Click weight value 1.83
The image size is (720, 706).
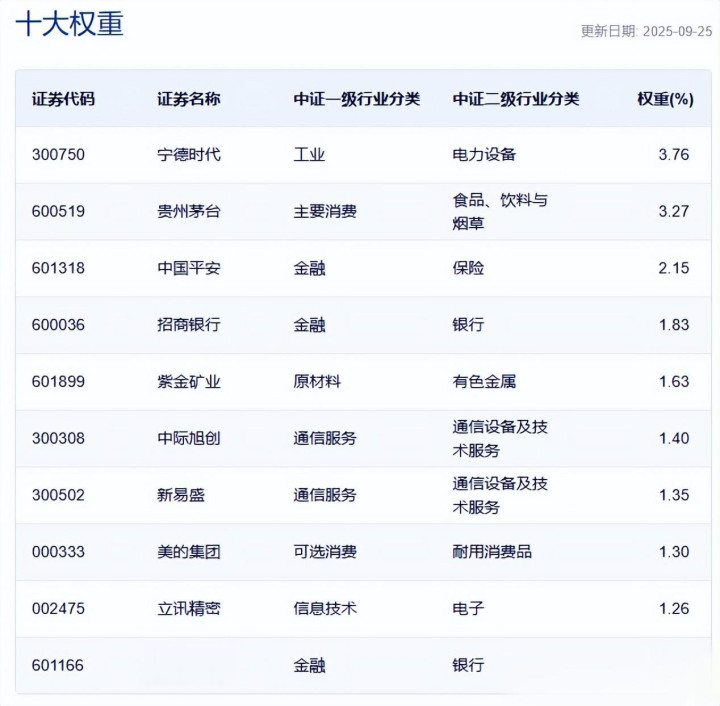pos(674,325)
